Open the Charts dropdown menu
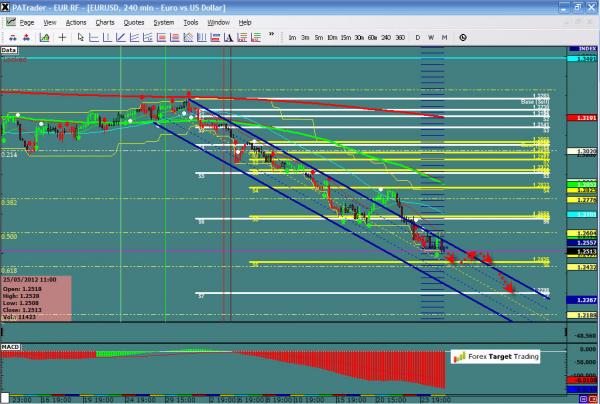Screen dimensions: 600x404 (105, 21)
